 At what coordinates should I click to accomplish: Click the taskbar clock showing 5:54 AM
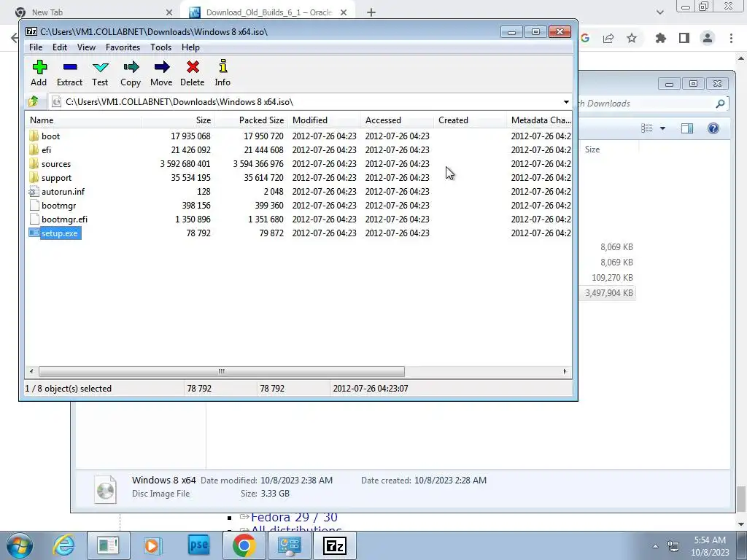click(710, 546)
